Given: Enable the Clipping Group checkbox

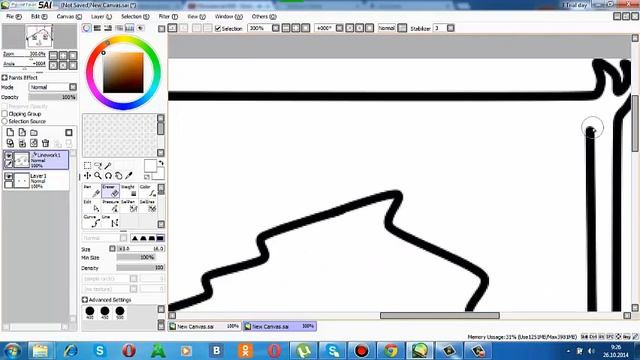Looking at the screenshot, I should pyautogui.click(x=4, y=113).
